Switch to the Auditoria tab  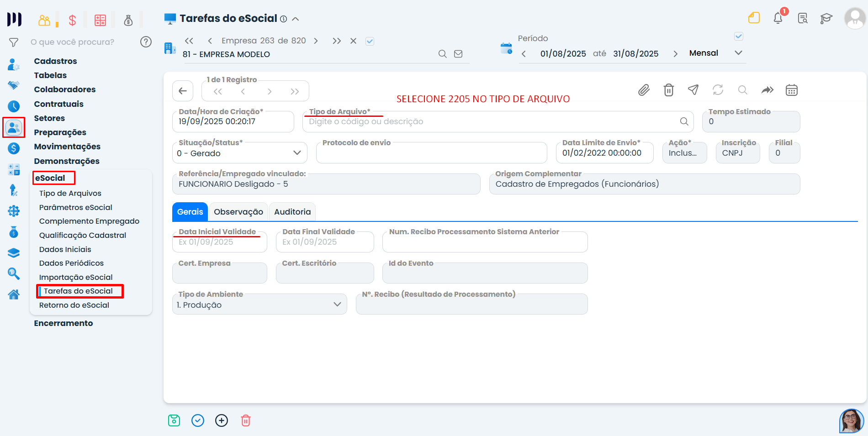[292, 212]
